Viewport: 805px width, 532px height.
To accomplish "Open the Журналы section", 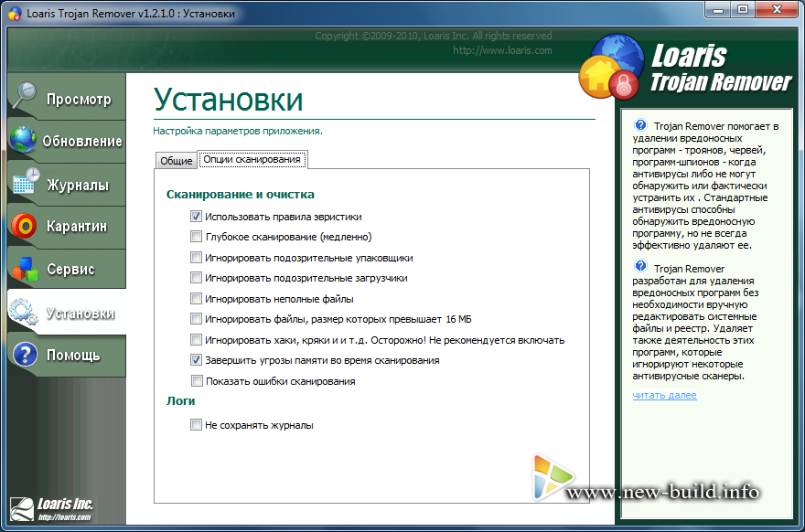I will pos(67,184).
